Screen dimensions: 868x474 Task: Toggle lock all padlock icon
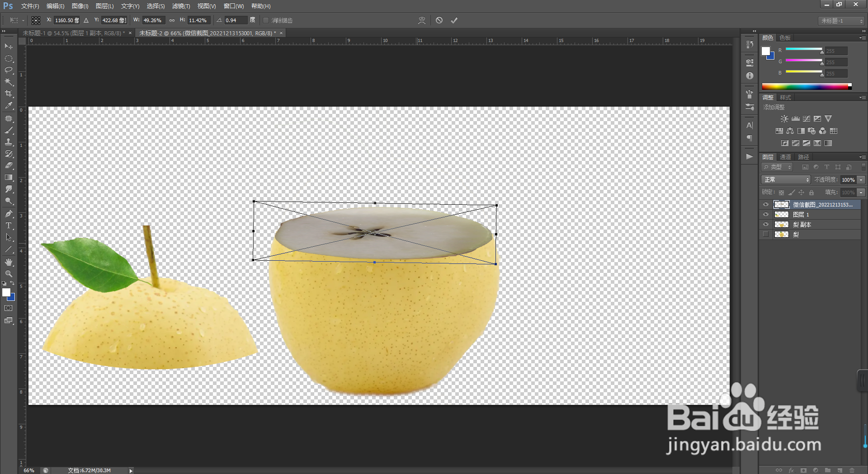click(x=811, y=192)
